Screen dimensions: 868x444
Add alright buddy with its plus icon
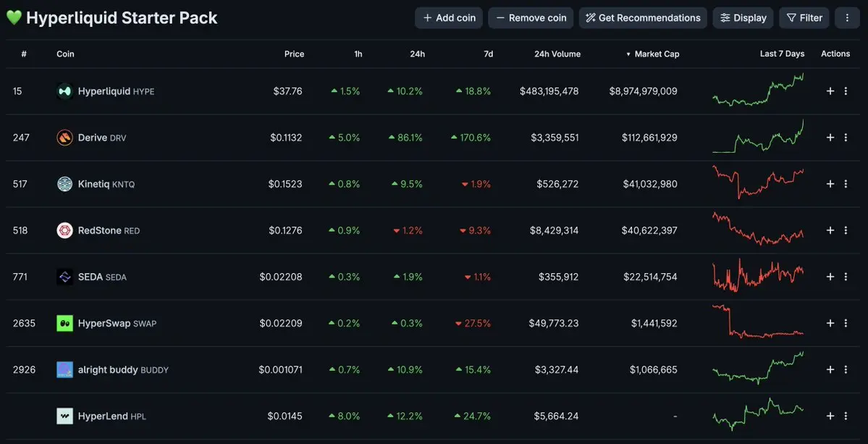(830, 370)
